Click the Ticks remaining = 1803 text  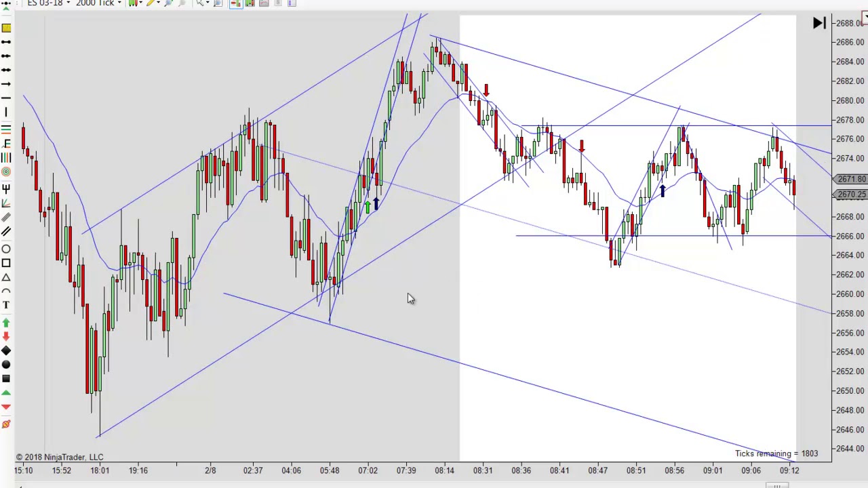776,453
